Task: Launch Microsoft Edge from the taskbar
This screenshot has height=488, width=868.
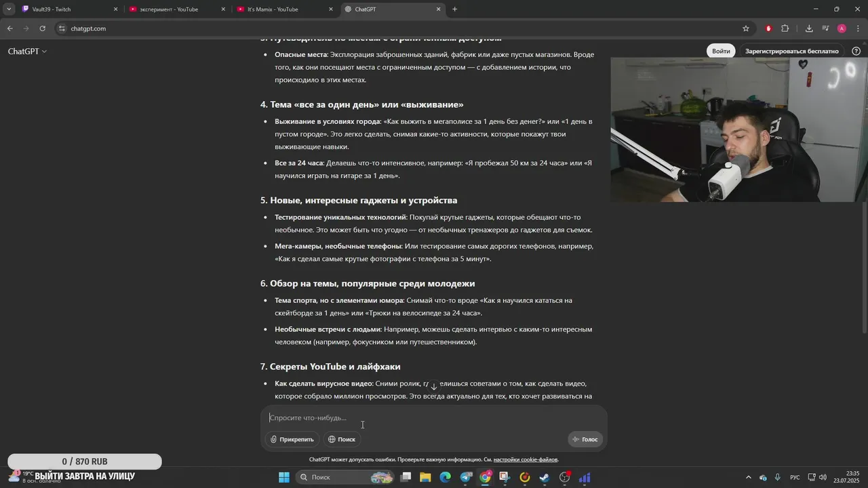Action: click(445, 477)
